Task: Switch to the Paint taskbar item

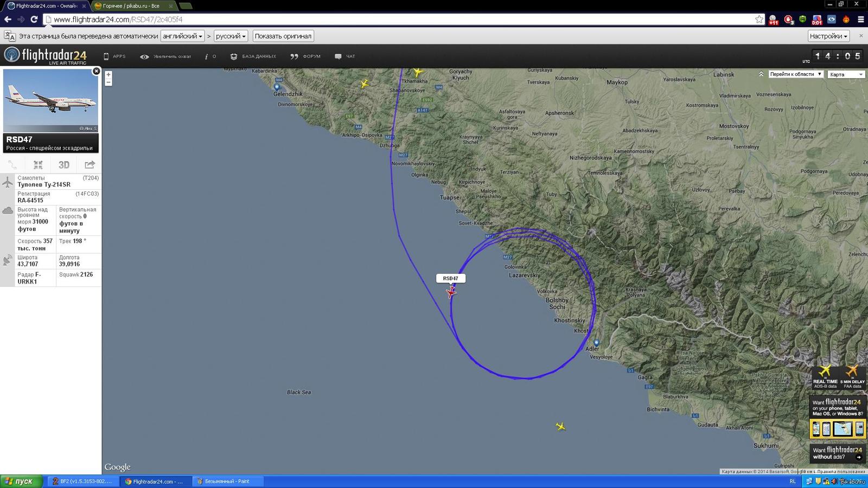Action: (x=228, y=481)
